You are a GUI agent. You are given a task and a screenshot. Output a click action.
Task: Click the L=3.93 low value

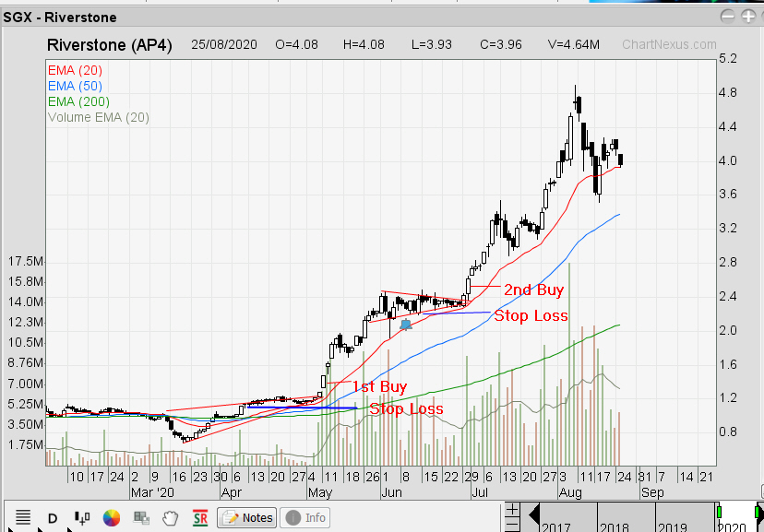click(432, 45)
